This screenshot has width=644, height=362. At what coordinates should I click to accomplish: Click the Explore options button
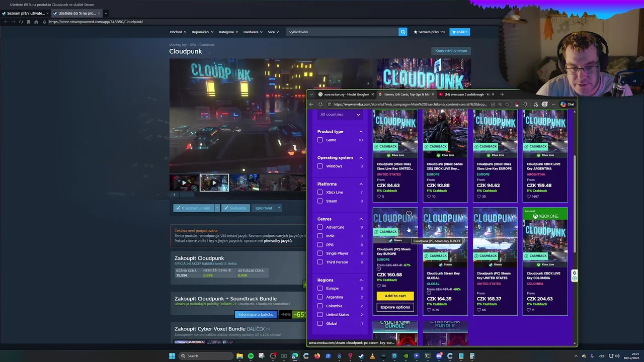(395, 307)
